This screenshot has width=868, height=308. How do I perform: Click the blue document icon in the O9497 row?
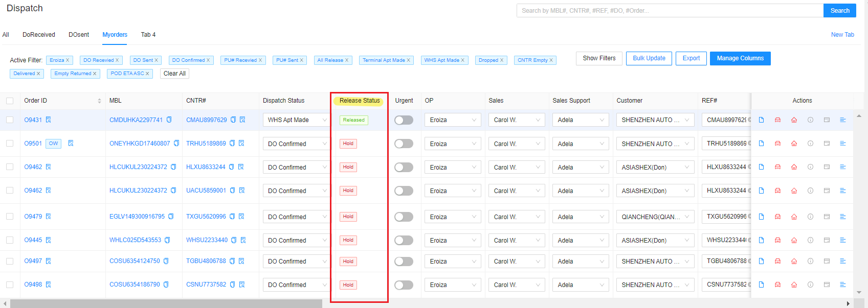pos(761,261)
